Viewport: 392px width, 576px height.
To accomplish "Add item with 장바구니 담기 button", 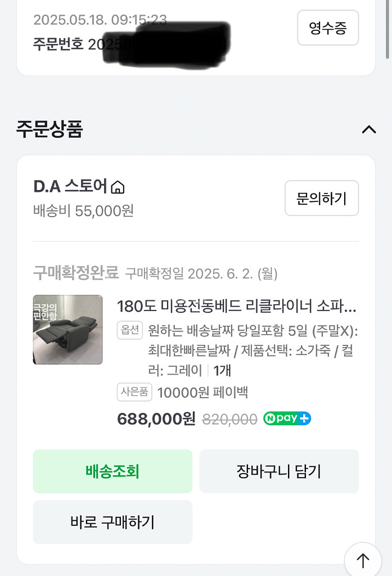I will tap(279, 471).
